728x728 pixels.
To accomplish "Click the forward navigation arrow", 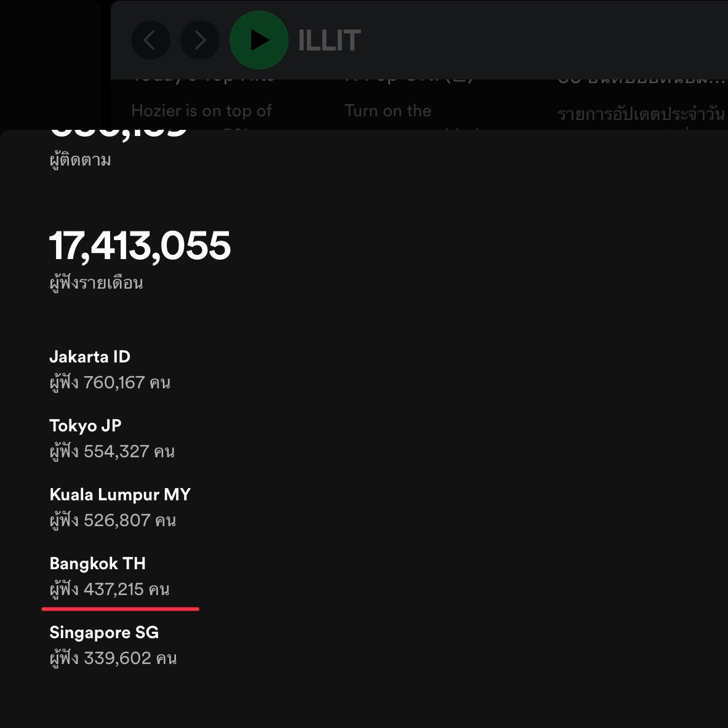I will pyautogui.click(x=199, y=40).
